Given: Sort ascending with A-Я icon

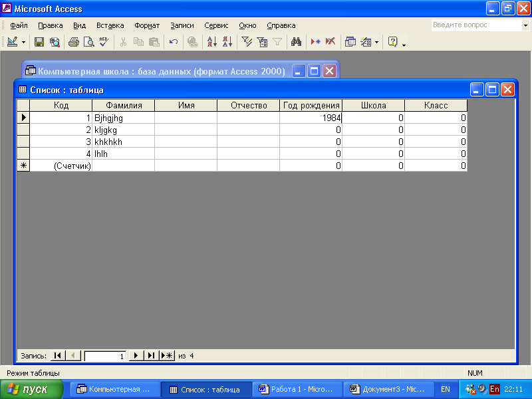Looking at the screenshot, I should [x=211, y=42].
